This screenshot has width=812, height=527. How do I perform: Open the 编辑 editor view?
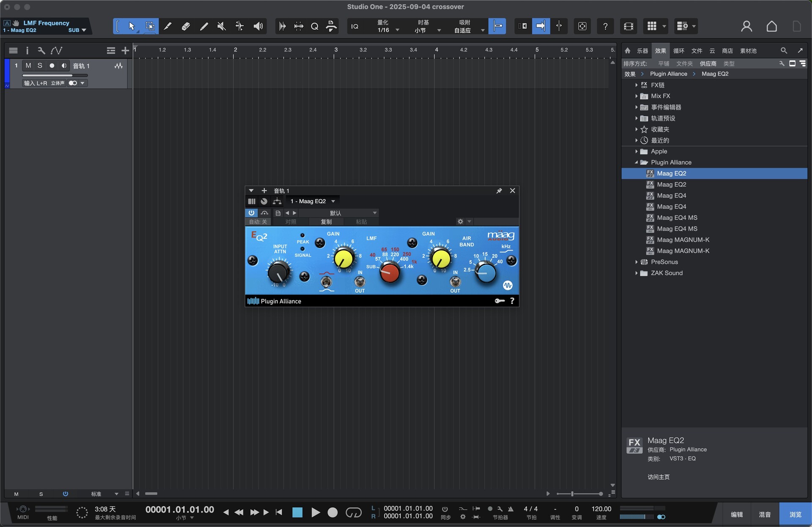coord(737,514)
